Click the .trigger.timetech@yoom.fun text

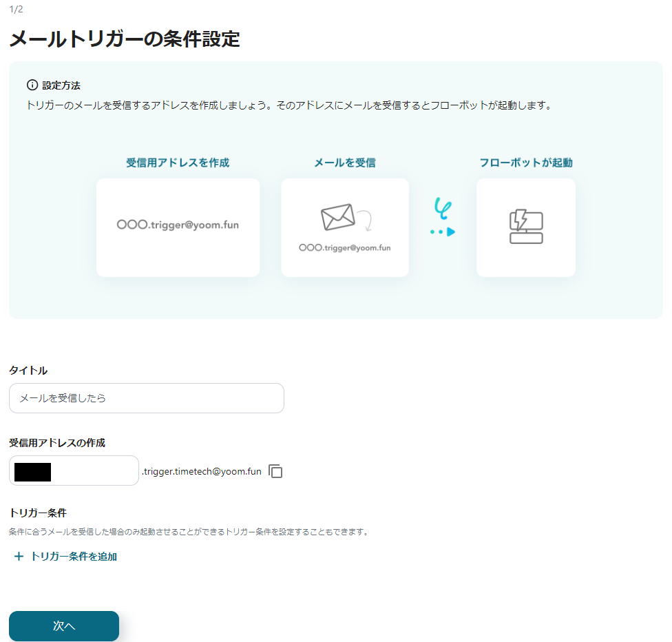coord(202,471)
